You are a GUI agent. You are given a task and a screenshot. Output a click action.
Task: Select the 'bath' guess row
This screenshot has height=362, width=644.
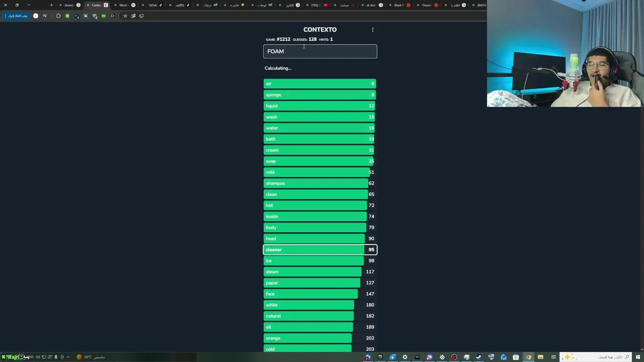coord(320,139)
